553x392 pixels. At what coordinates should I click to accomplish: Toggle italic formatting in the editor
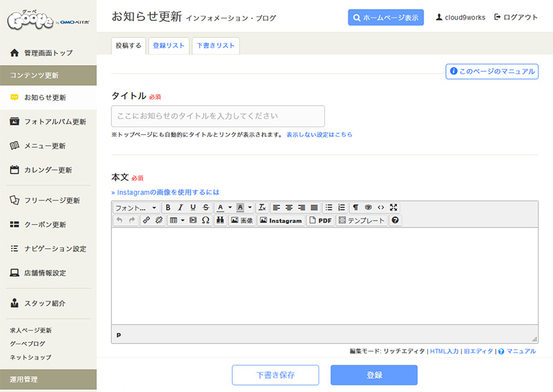tap(180, 207)
